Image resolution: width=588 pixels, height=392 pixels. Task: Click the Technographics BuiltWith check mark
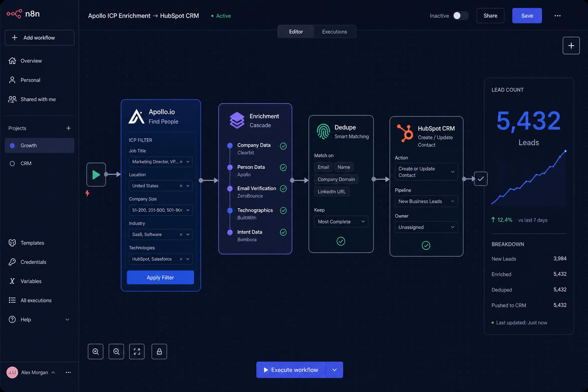pos(283,211)
